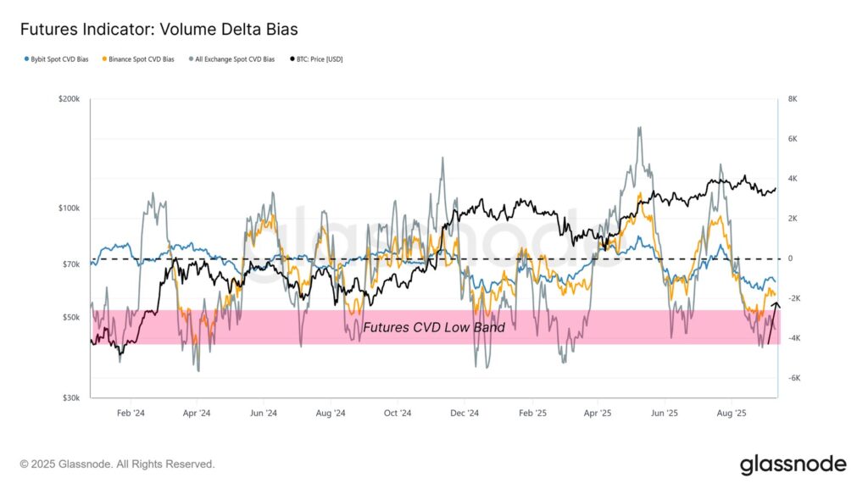Image resolution: width=868 pixels, height=489 pixels.
Task: Click the -6K right axis label
Action: pyautogui.click(x=793, y=378)
